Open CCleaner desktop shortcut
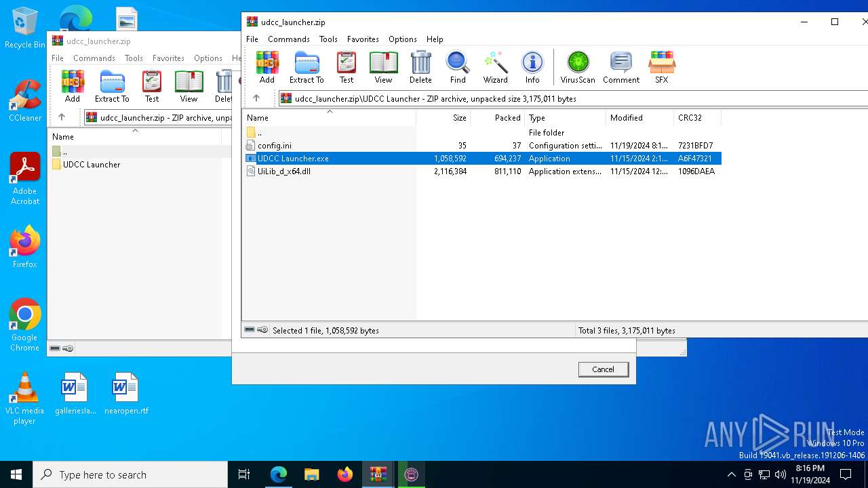Viewport: 868px width, 488px height. 24,100
